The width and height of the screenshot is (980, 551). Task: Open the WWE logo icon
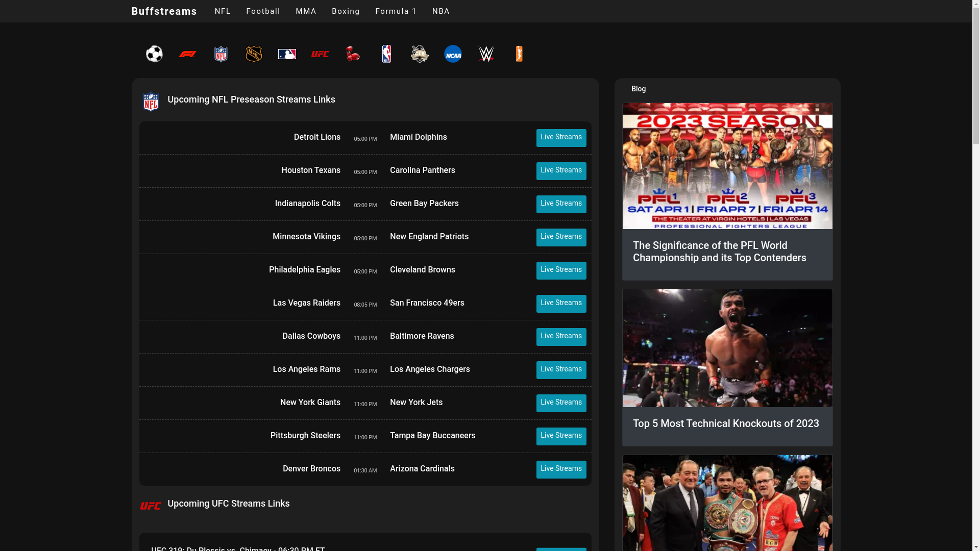pyautogui.click(x=486, y=54)
